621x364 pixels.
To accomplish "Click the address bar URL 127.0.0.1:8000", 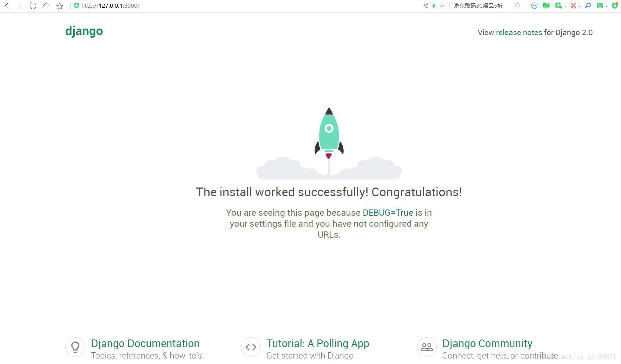I will [x=110, y=5].
